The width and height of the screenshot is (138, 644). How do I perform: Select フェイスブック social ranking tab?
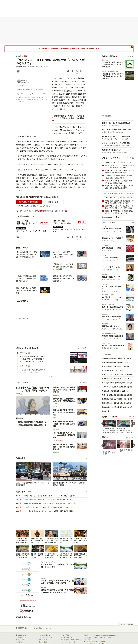[x=110, y=198]
